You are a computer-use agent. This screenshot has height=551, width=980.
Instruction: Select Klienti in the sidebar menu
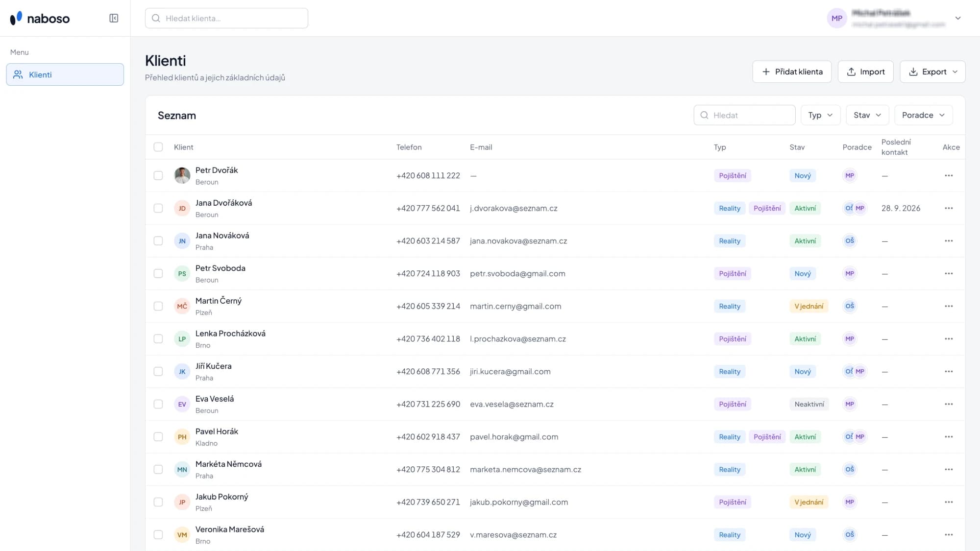click(x=65, y=74)
